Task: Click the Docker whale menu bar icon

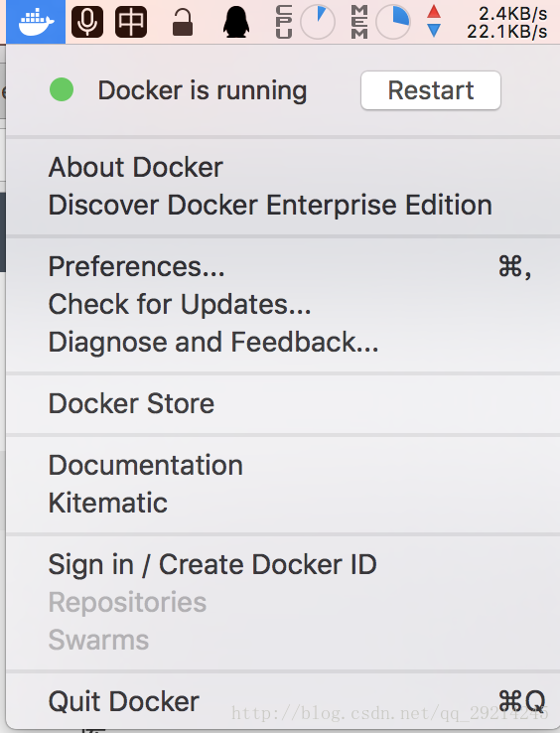Action: coord(36,22)
